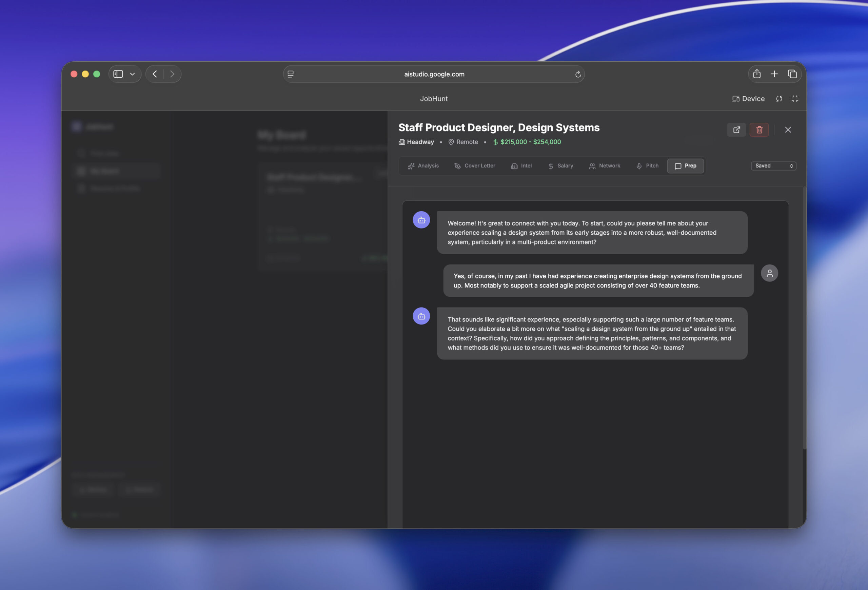Open job posting in external link
This screenshot has width=868, height=590.
tap(736, 130)
